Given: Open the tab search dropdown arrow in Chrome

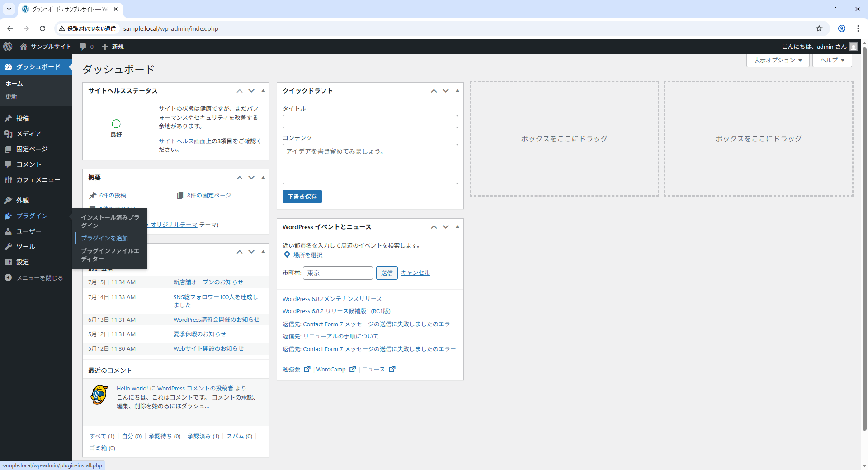Looking at the screenshot, I should tap(9, 9).
